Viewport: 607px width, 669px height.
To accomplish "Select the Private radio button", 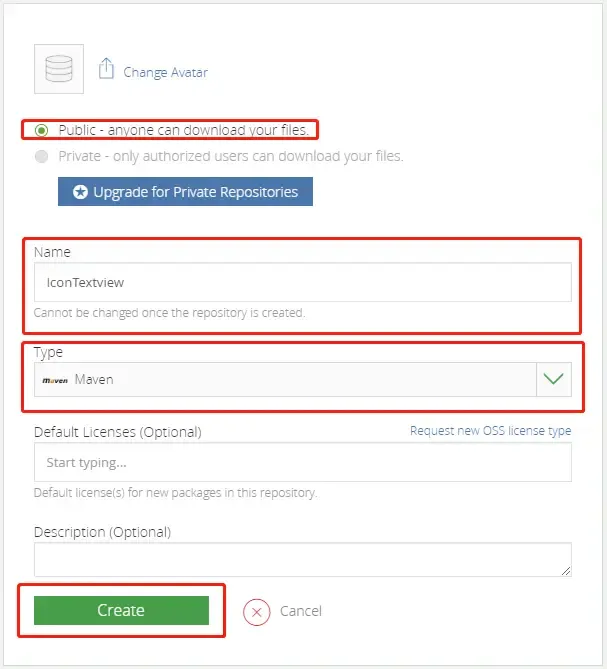I will click(41, 156).
